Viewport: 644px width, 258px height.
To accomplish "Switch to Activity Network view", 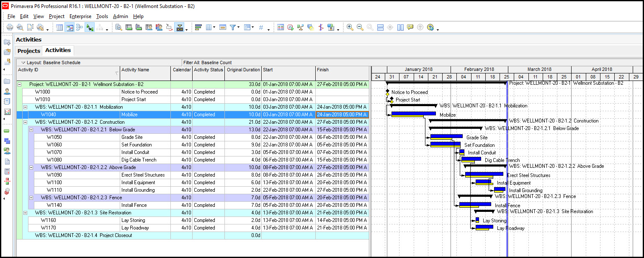I will point(80,27).
